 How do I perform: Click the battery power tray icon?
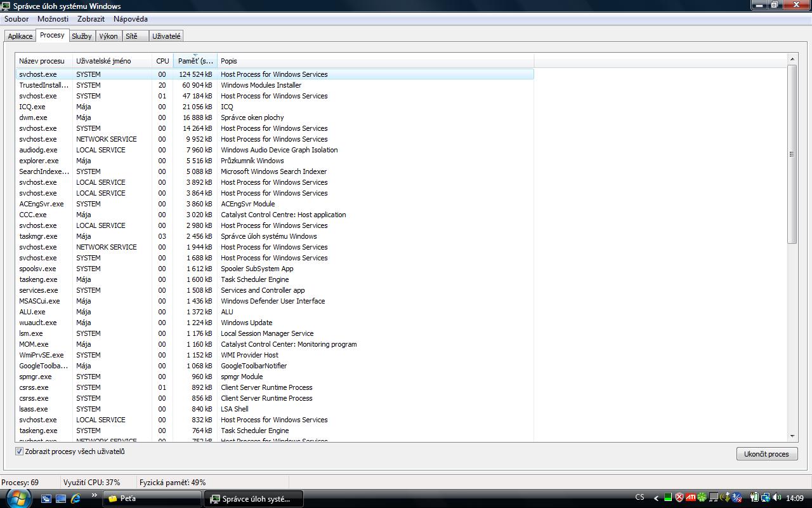pos(755,498)
